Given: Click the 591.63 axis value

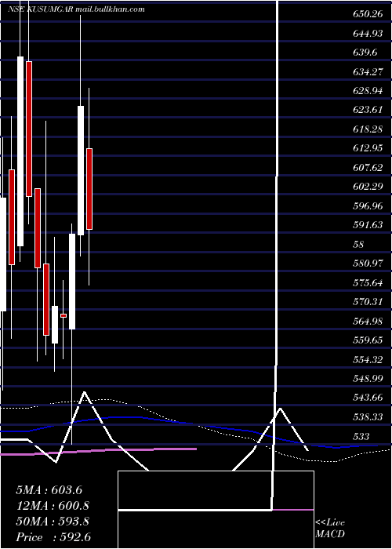Looking at the screenshot, I should pos(368,225).
